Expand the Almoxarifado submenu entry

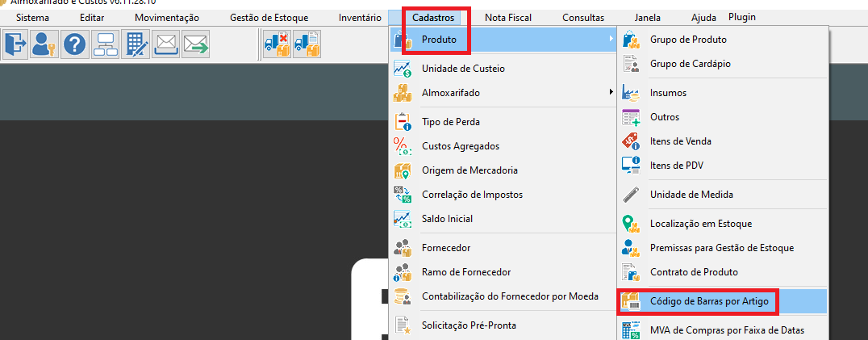[x=503, y=93]
